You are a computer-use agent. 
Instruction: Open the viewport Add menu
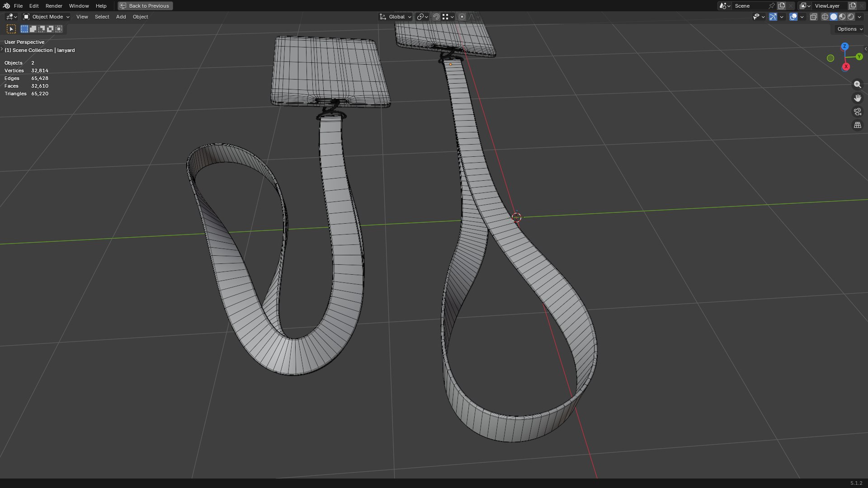coord(121,17)
